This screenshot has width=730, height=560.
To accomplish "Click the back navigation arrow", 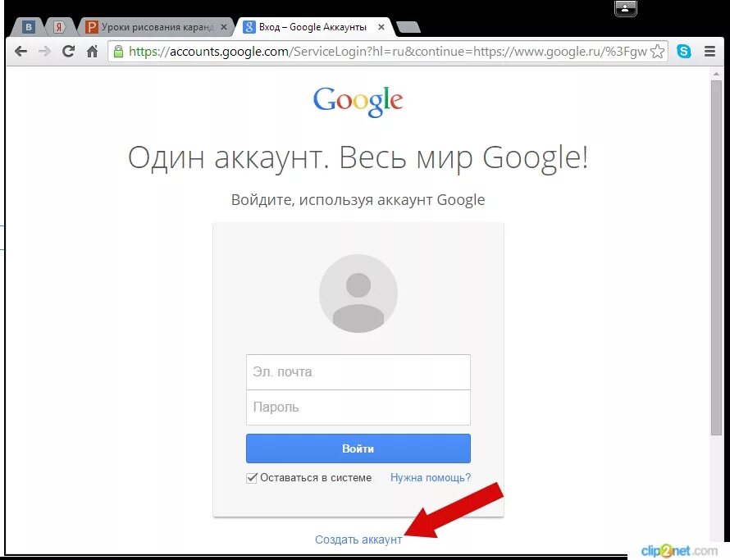I will tap(21, 51).
